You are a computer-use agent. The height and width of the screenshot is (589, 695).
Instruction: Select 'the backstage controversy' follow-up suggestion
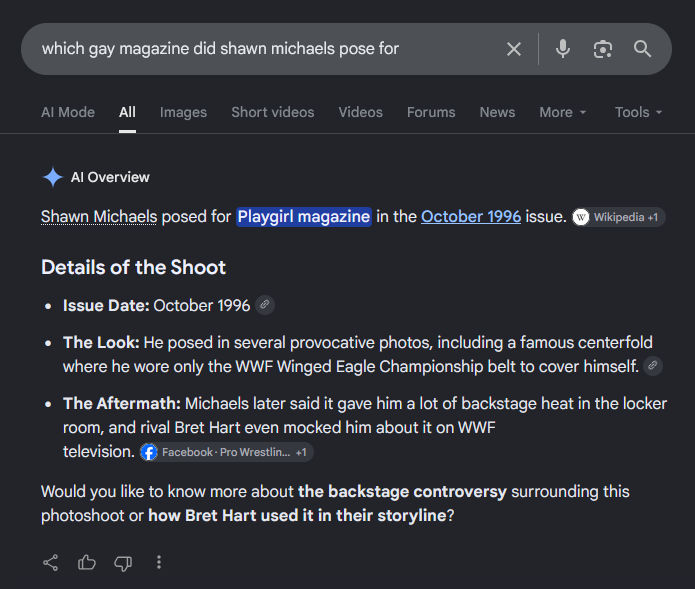tap(402, 492)
